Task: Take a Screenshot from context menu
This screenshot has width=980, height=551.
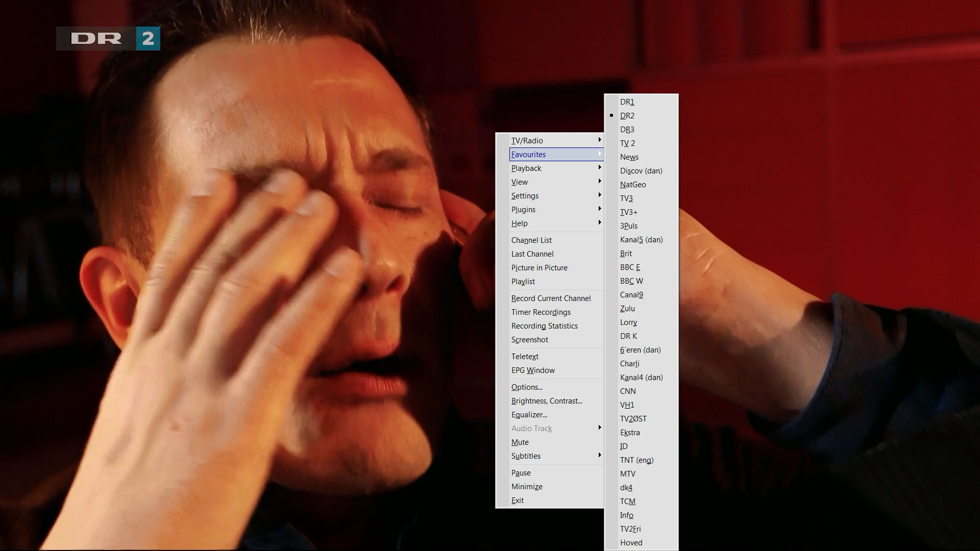Action: click(x=530, y=340)
